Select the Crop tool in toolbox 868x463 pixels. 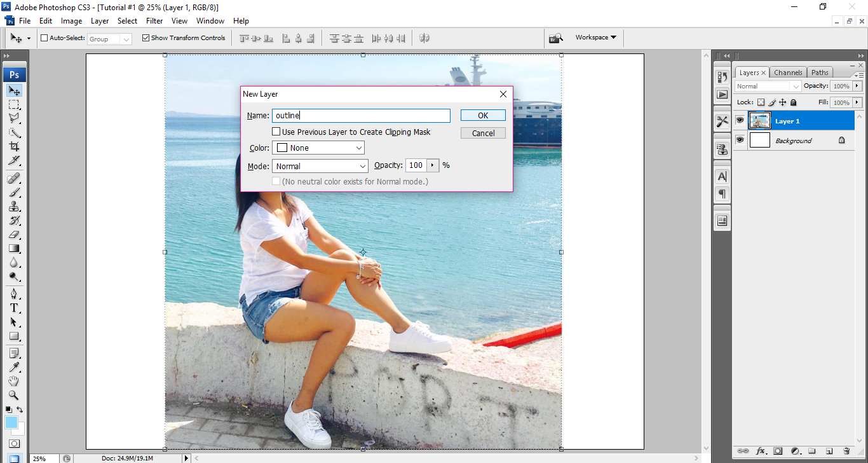tap(14, 146)
